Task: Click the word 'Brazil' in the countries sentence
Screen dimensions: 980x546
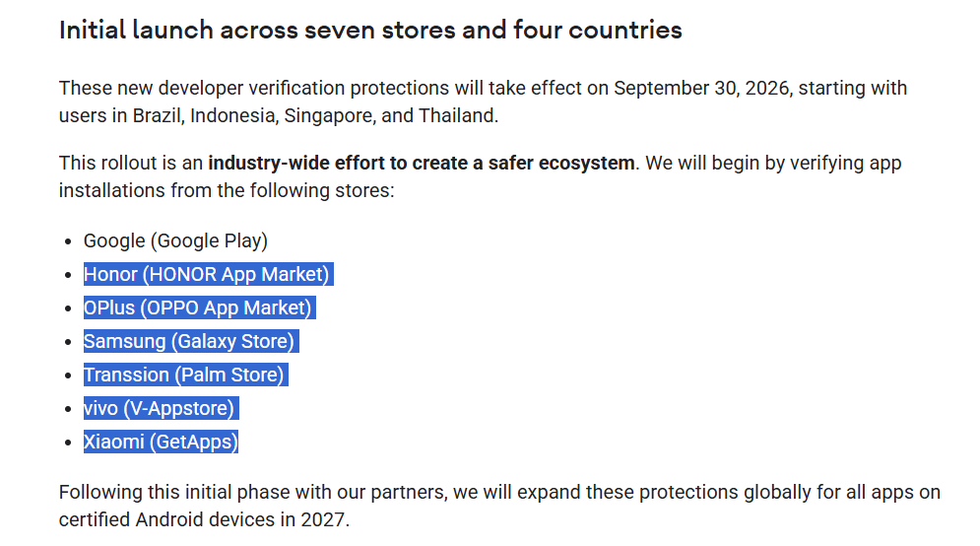Action: pos(158,115)
